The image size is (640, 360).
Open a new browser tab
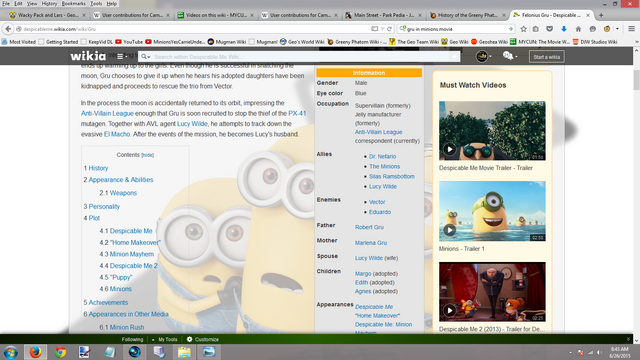coord(601,15)
